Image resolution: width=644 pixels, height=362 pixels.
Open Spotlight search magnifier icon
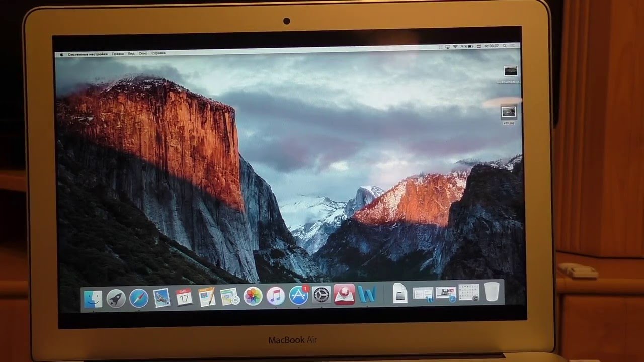point(505,46)
